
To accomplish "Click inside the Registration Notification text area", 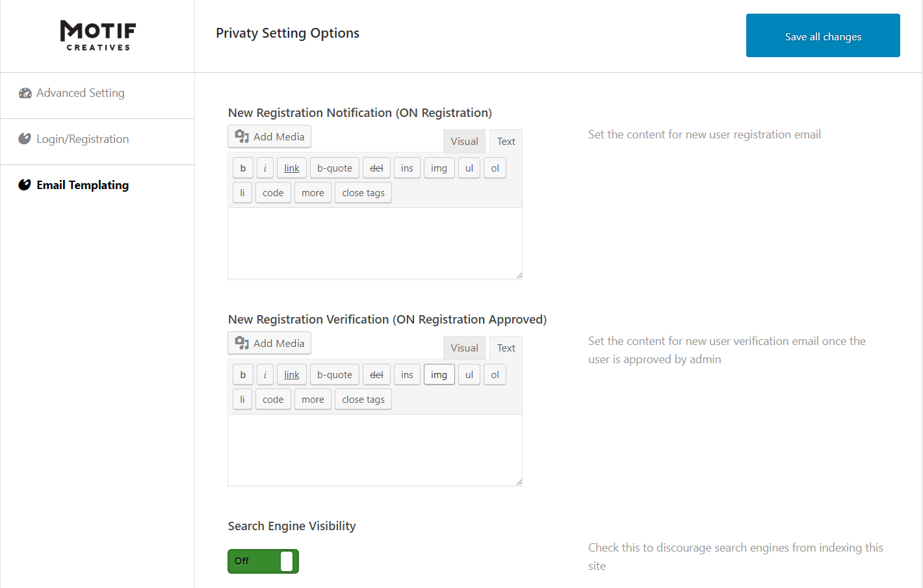I will (x=375, y=243).
